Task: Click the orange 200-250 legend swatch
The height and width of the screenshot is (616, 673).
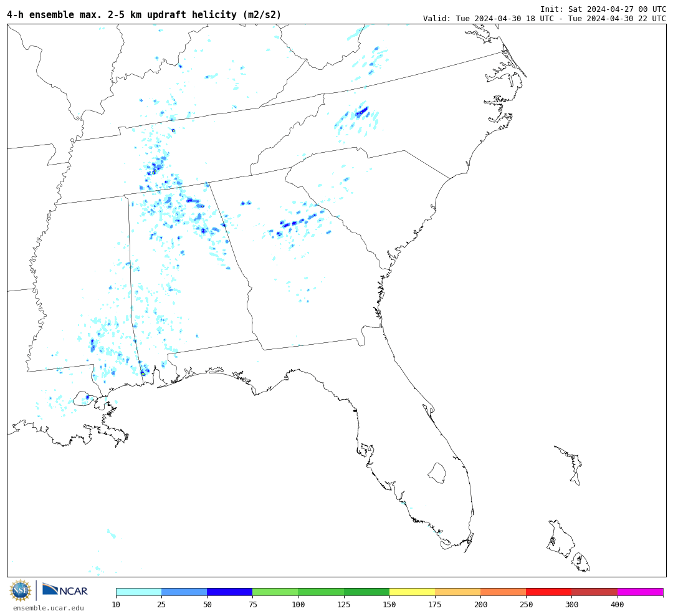Action: click(x=503, y=592)
